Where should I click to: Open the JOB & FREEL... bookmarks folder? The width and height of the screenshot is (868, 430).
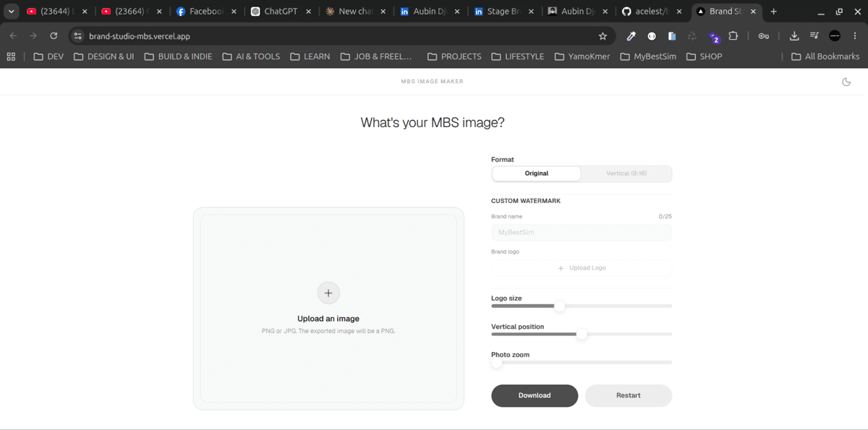click(375, 56)
